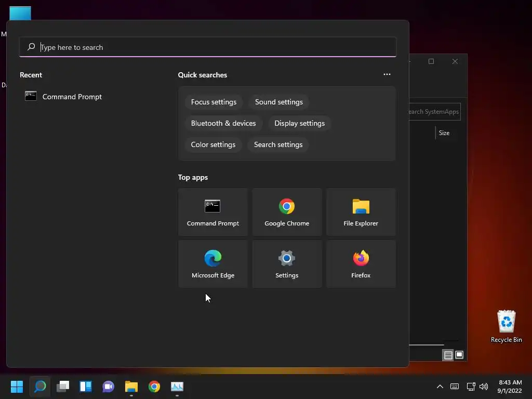Screen dimensions: 532x399
Task: Launch Microsoft Edge from Top apps
Action: [212, 264]
